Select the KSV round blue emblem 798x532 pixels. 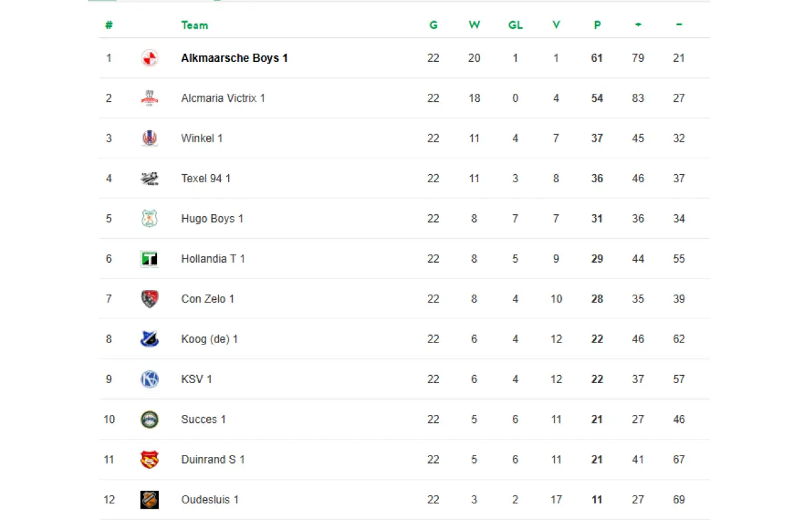tap(150, 379)
